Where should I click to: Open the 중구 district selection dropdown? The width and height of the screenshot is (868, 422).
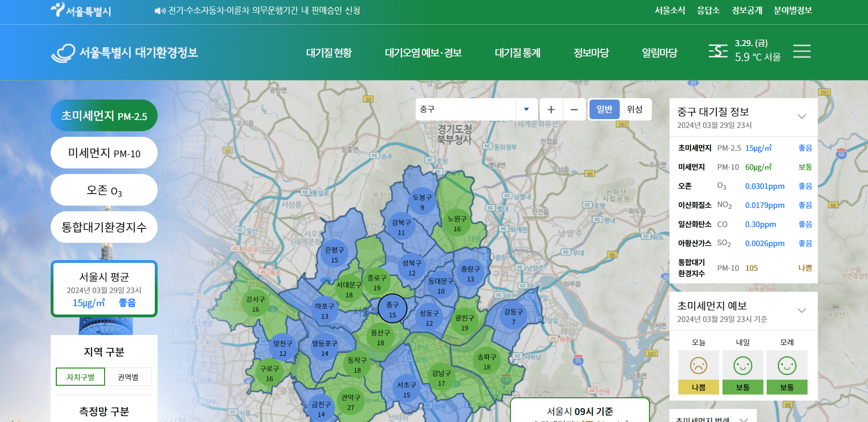(x=526, y=109)
